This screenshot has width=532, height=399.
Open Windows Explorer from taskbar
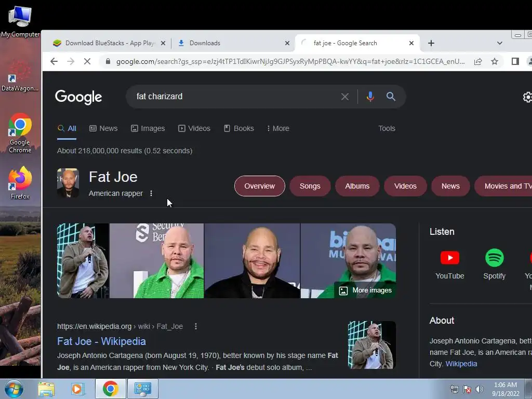tap(46, 389)
